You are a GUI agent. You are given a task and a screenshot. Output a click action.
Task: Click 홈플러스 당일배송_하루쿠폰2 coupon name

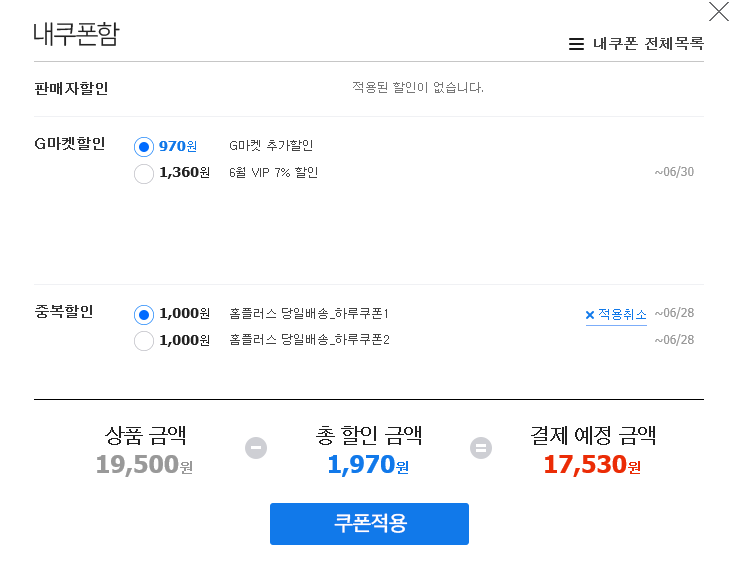point(309,340)
